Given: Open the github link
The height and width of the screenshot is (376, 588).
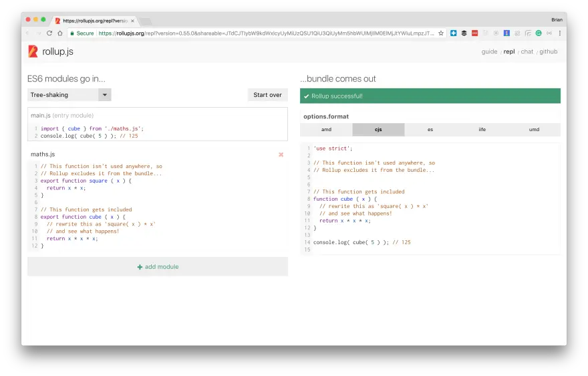Looking at the screenshot, I should (549, 52).
